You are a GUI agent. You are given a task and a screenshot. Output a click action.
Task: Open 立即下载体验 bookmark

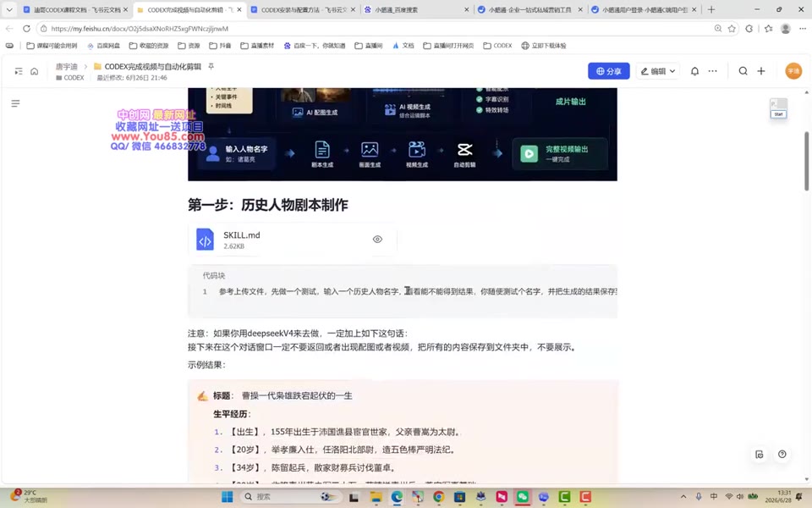pos(544,46)
